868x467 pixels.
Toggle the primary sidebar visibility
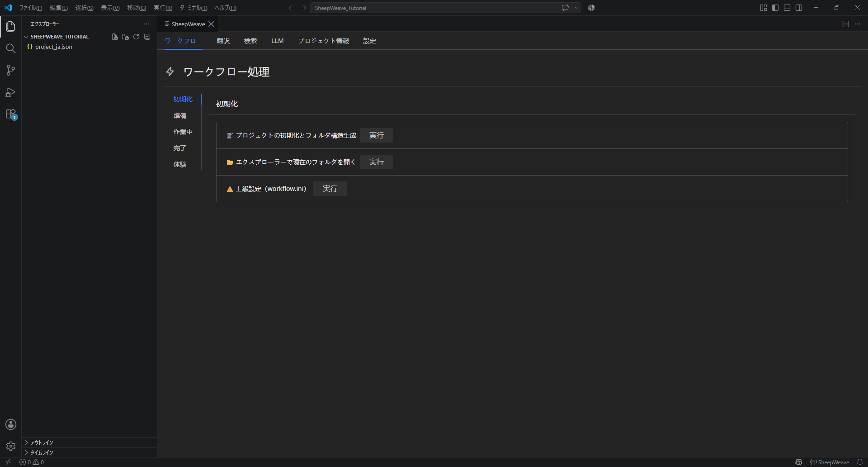coord(775,8)
